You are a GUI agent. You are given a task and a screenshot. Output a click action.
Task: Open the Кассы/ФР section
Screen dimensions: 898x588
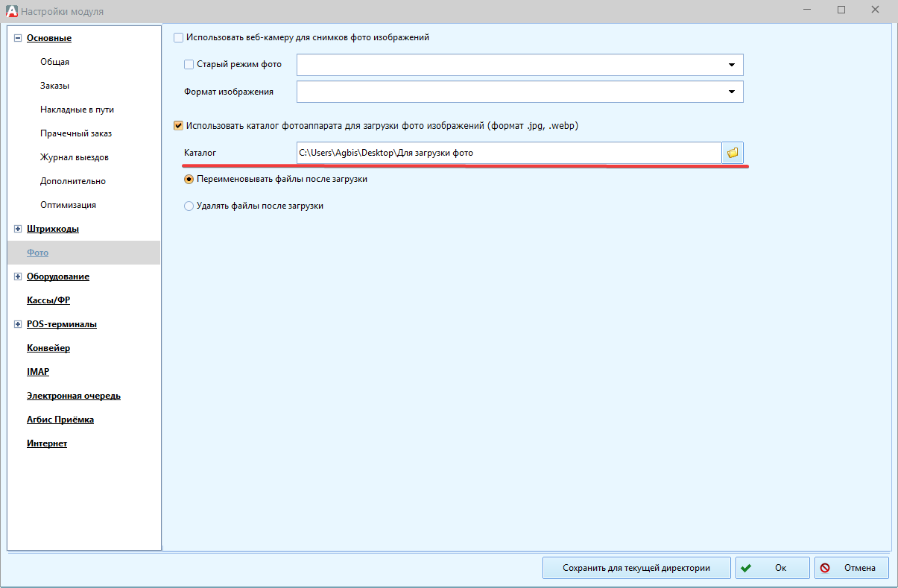tap(48, 300)
